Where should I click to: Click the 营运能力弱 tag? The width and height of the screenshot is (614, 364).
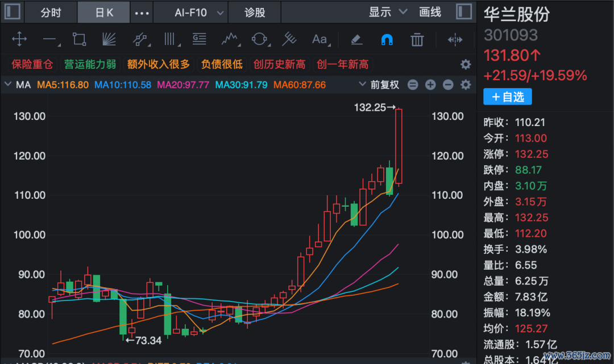tap(90, 64)
